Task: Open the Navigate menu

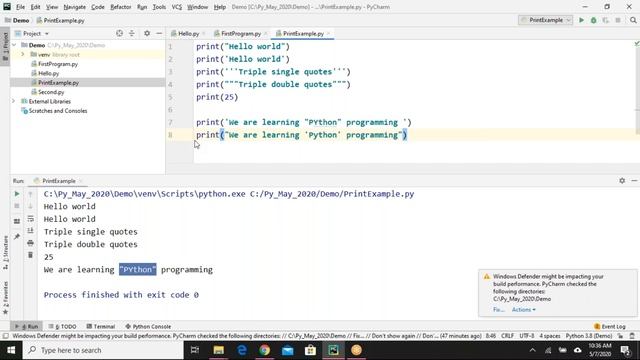Action: click(74, 7)
